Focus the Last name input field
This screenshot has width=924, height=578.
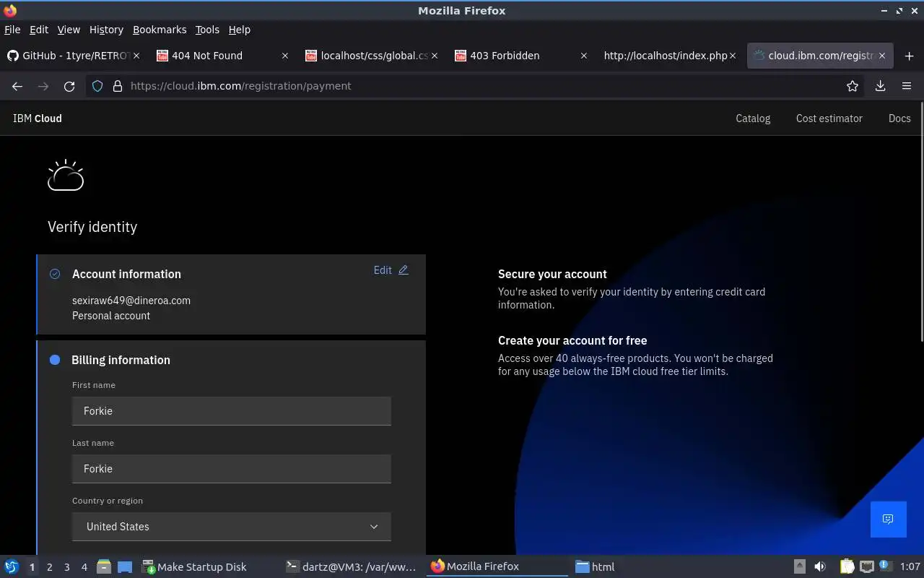point(232,469)
